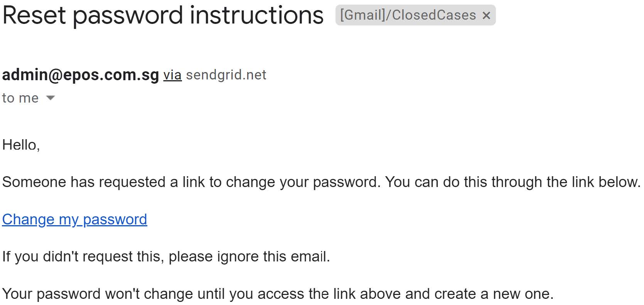This screenshot has height=305, width=644.
Task: Open the "Change my password" link
Action: (x=74, y=219)
